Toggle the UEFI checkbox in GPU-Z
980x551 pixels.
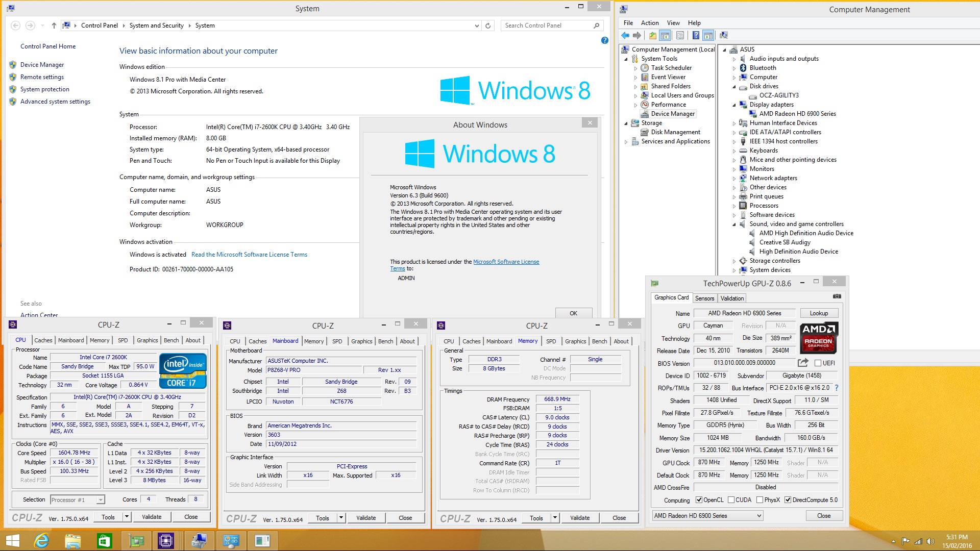(x=818, y=363)
